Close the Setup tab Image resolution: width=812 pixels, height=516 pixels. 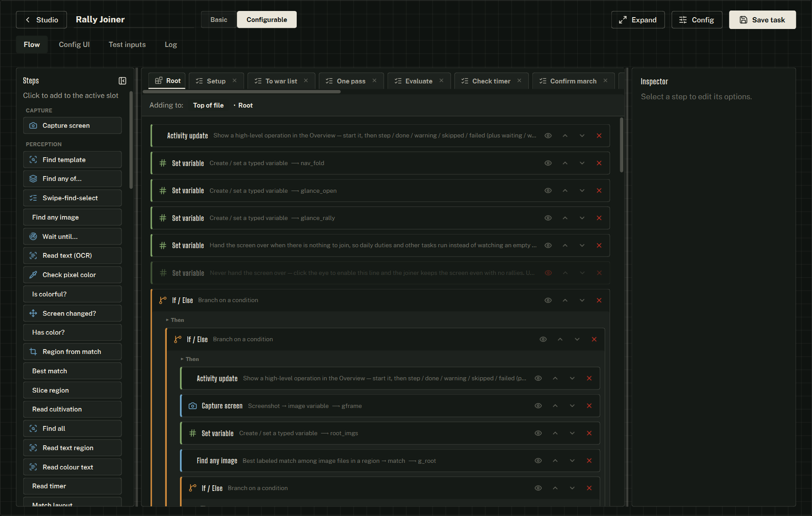tap(235, 81)
